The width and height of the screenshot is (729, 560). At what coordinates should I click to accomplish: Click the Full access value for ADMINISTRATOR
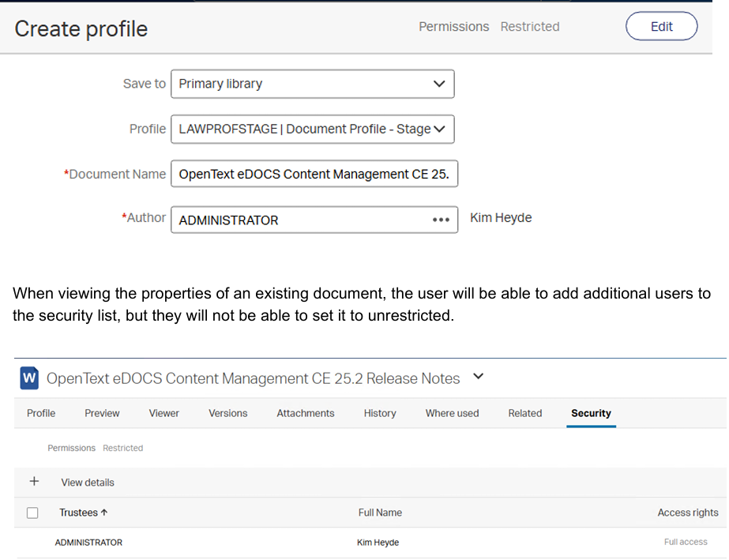click(686, 542)
